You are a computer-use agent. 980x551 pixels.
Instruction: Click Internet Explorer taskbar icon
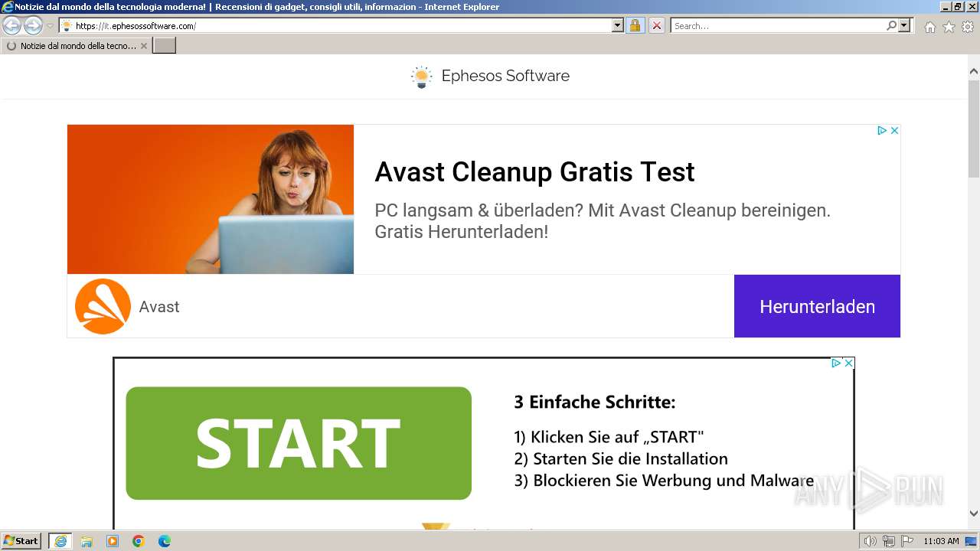click(60, 541)
